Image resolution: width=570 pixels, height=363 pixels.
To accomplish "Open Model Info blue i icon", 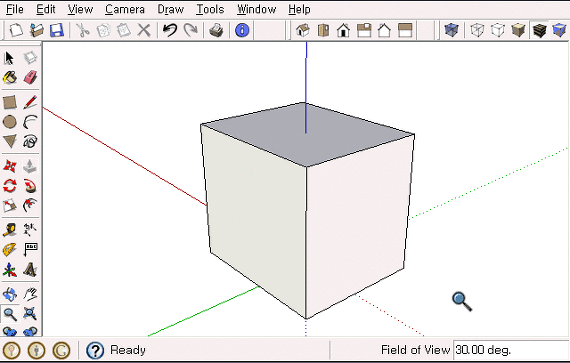I will click(x=242, y=30).
